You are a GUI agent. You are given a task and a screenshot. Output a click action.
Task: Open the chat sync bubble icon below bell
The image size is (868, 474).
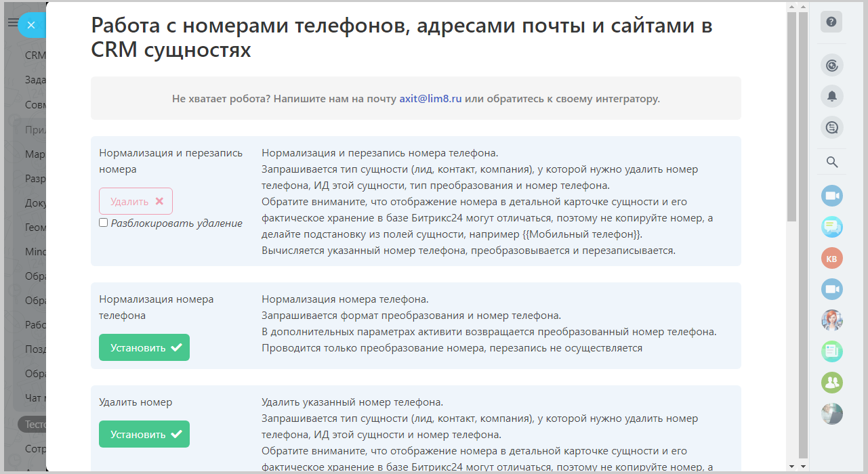click(x=832, y=127)
